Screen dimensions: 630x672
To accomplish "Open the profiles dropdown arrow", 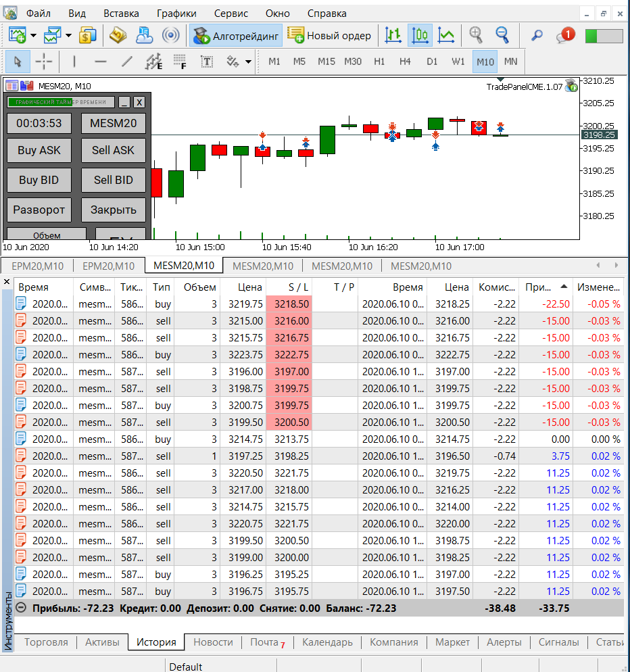I will tap(68, 36).
